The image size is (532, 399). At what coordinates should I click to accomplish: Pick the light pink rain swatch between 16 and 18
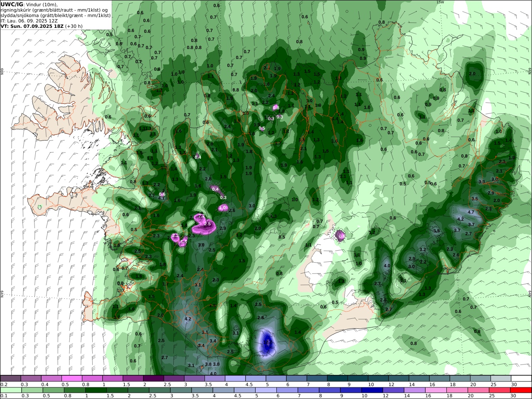pyautogui.click(x=437, y=390)
